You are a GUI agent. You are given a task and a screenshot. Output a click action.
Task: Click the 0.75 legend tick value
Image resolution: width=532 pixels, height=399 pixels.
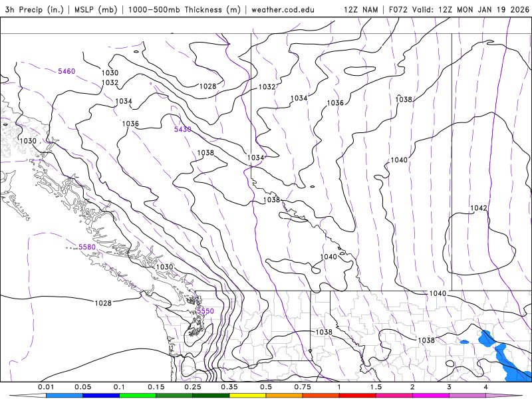tap(303, 387)
